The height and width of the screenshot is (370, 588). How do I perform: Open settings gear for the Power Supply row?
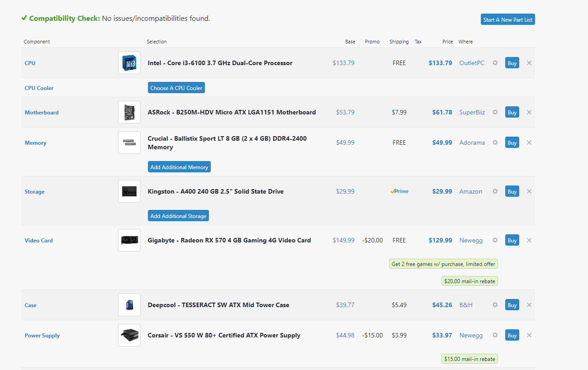coord(495,335)
